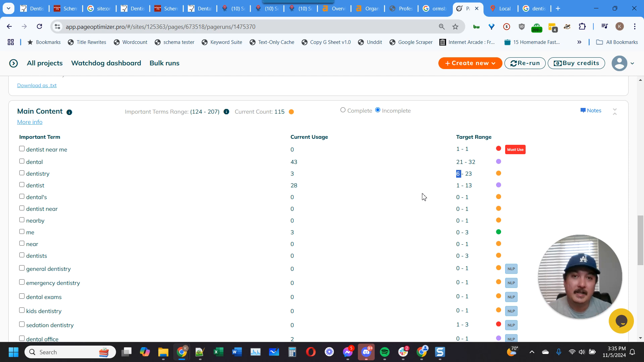Click the info icon next to Main Content
The height and width of the screenshot is (362, 644).
[x=69, y=112]
